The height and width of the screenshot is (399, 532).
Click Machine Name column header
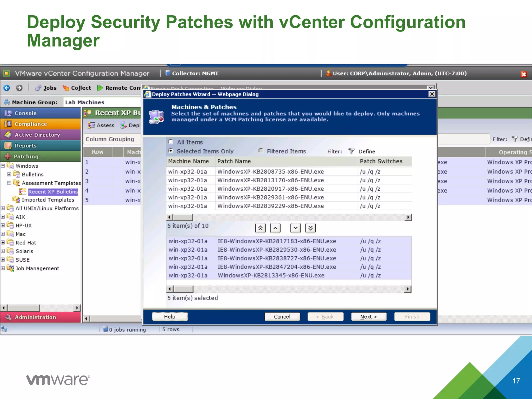pos(191,161)
